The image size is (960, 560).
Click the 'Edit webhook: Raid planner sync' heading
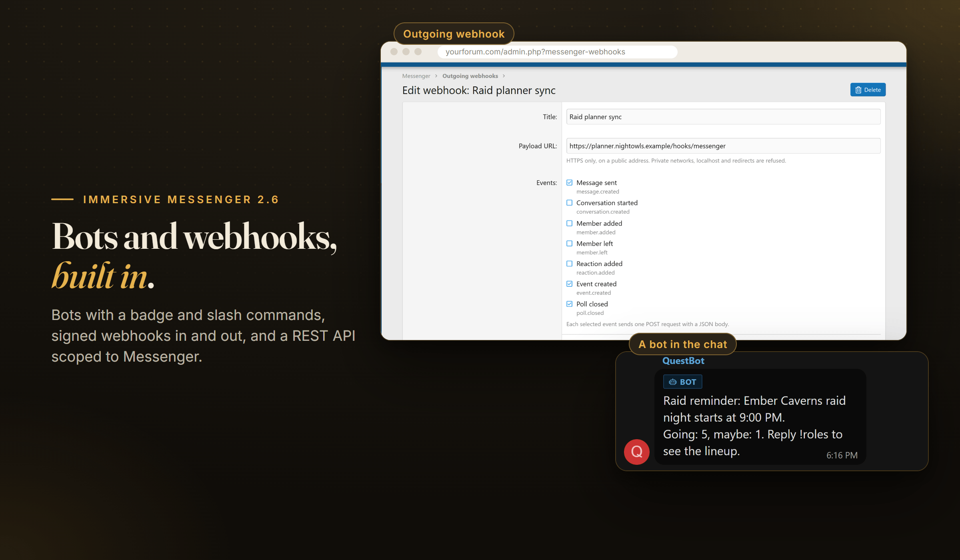[479, 90]
